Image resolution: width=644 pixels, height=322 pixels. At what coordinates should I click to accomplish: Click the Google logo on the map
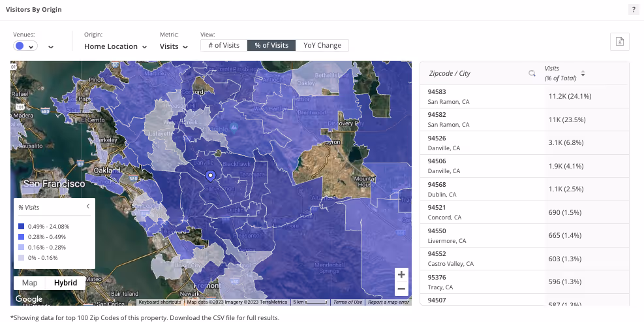pyautogui.click(x=29, y=299)
